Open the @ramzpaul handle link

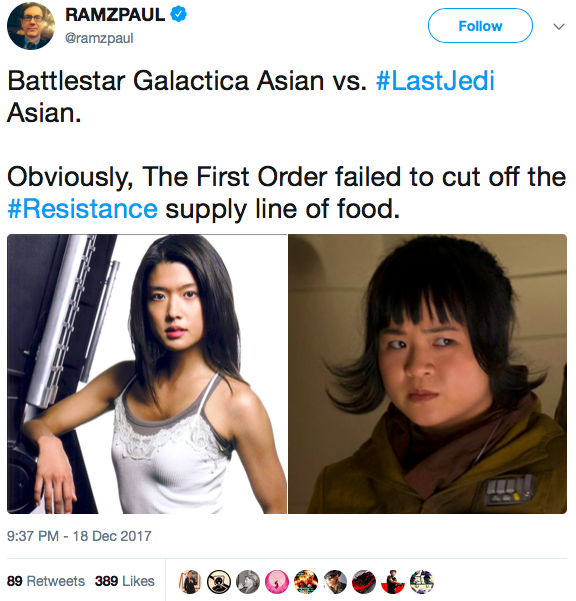99,38
